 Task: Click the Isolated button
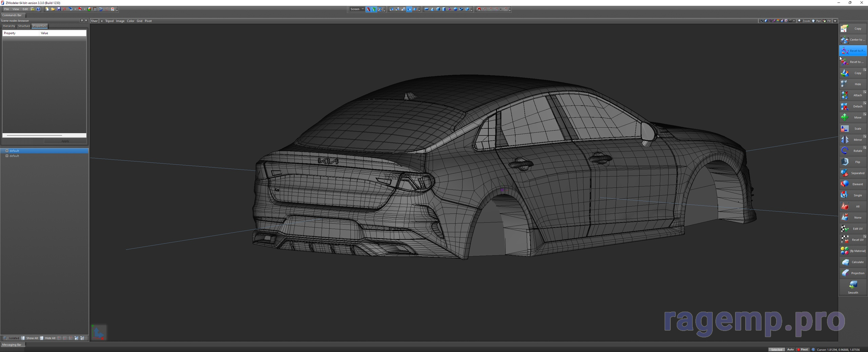(11, 338)
